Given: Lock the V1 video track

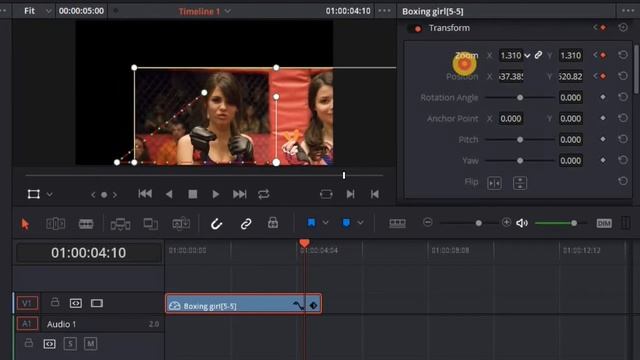Looking at the screenshot, I should click(x=55, y=302).
